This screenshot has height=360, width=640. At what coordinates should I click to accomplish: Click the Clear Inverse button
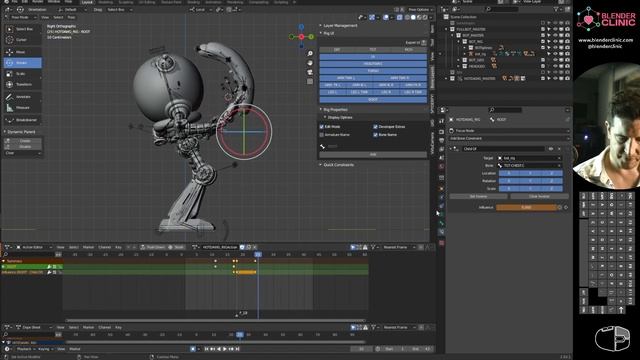(x=539, y=197)
